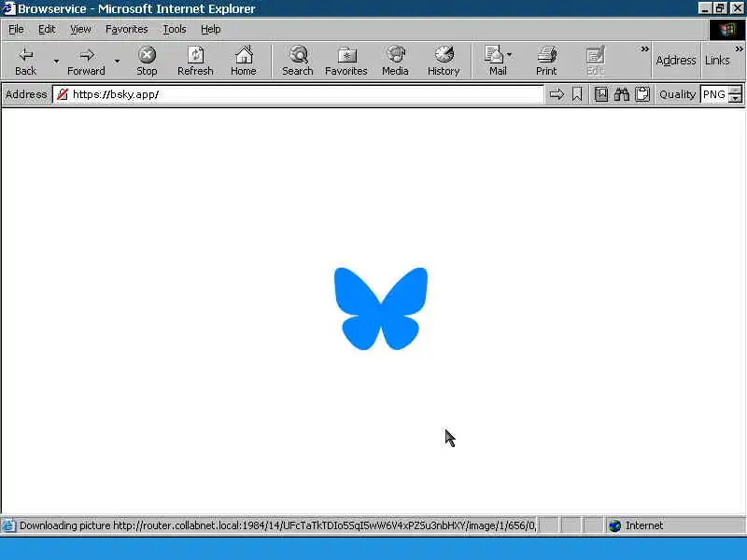The height and width of the screenshot is (560, 747).
Task: Click the Links toolbar band label
Action: pos(717,61)
